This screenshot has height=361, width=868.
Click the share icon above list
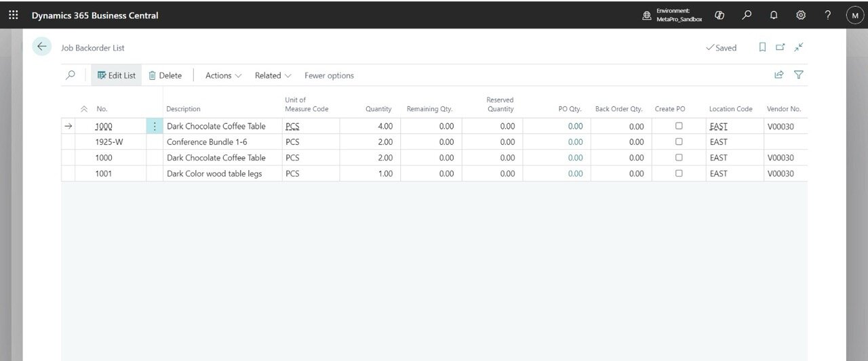click(x=779, y=75)
